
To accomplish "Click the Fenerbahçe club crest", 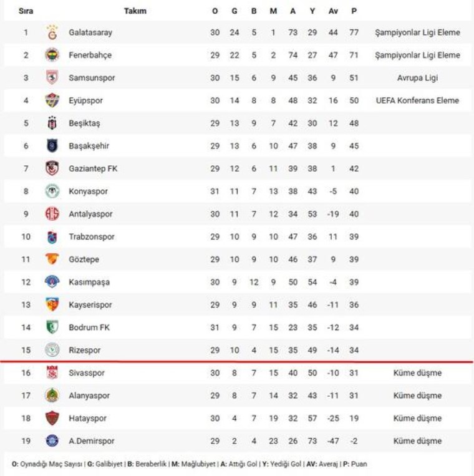I will coord(52,55).
